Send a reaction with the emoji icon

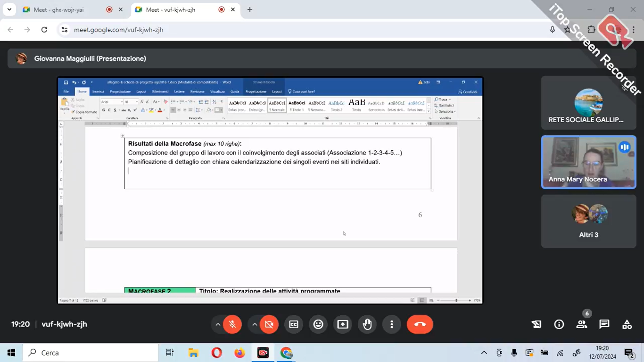coord(318,324)
